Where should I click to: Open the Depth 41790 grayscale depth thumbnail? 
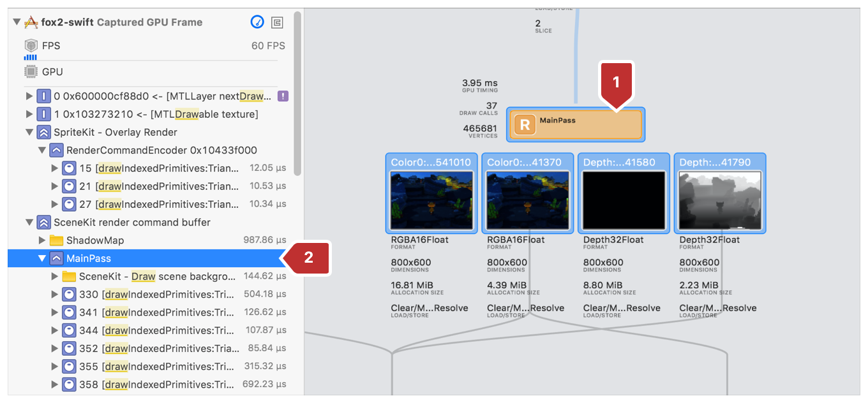point(719,200)
